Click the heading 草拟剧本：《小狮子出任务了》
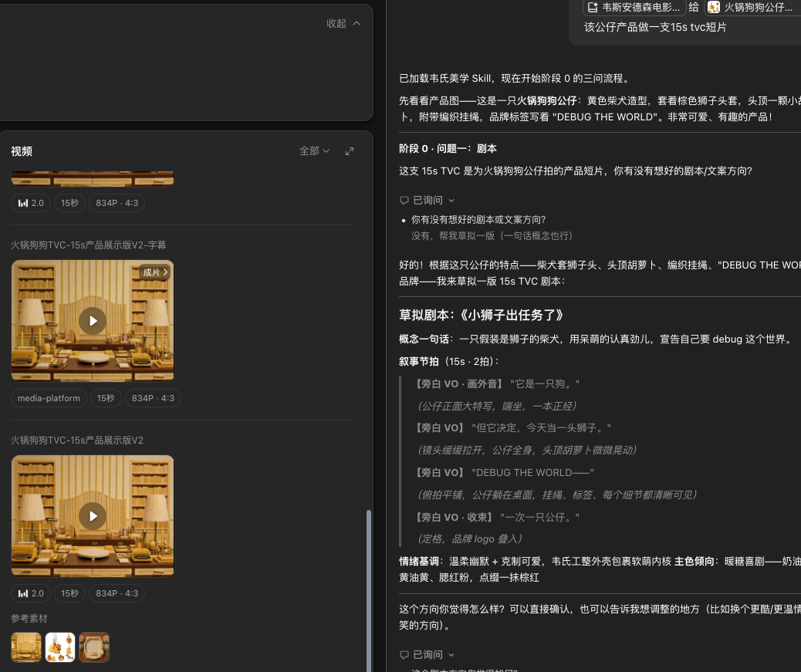The height and width of the screenshot is (672, 801). [481, 315]
